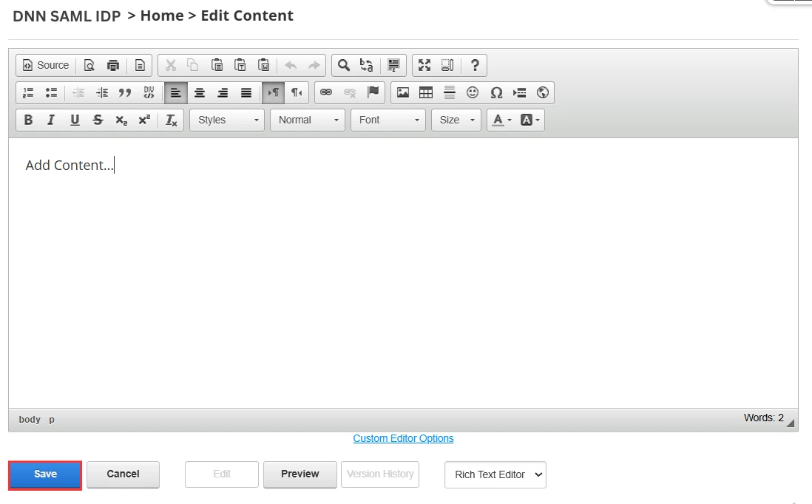Toggle bold formatting
This screenshot has height=504, width=812.
28,120
